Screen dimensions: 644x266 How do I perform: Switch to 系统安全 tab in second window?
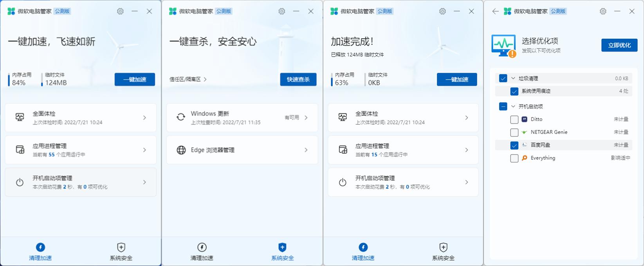point(282,252)
